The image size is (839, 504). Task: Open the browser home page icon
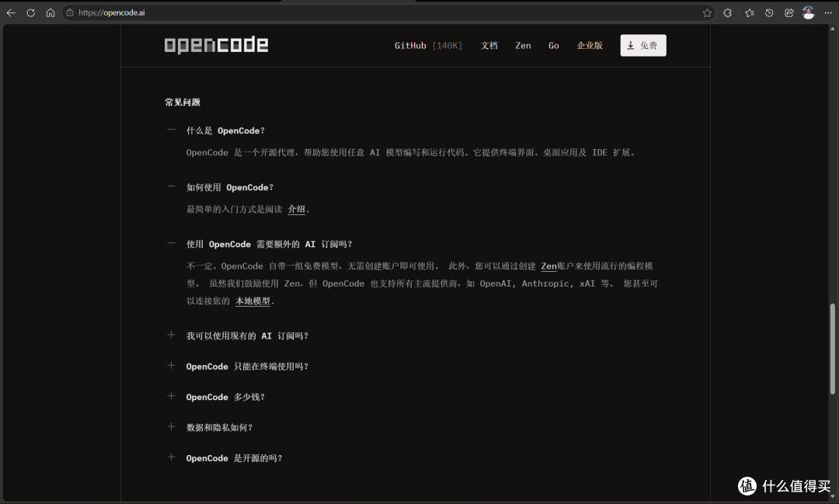[x=50, y=13]
